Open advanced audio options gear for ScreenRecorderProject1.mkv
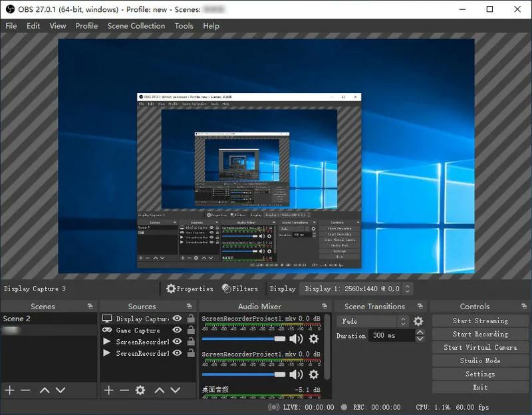The image size is (532, 415). point(313,338)
